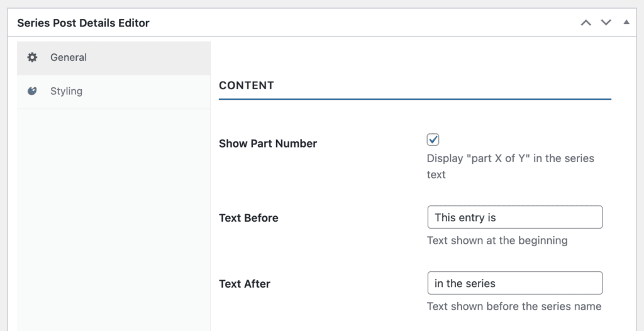644x331 pixels.
Task: Click the Text After label
Action: [x=245, y=284]
